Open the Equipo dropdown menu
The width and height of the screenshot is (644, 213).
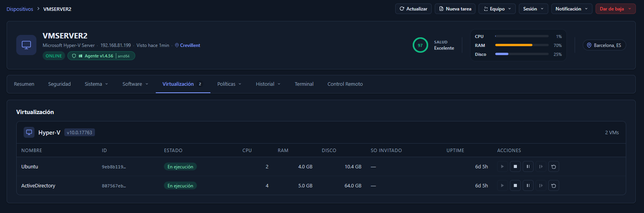coord(498,9)
